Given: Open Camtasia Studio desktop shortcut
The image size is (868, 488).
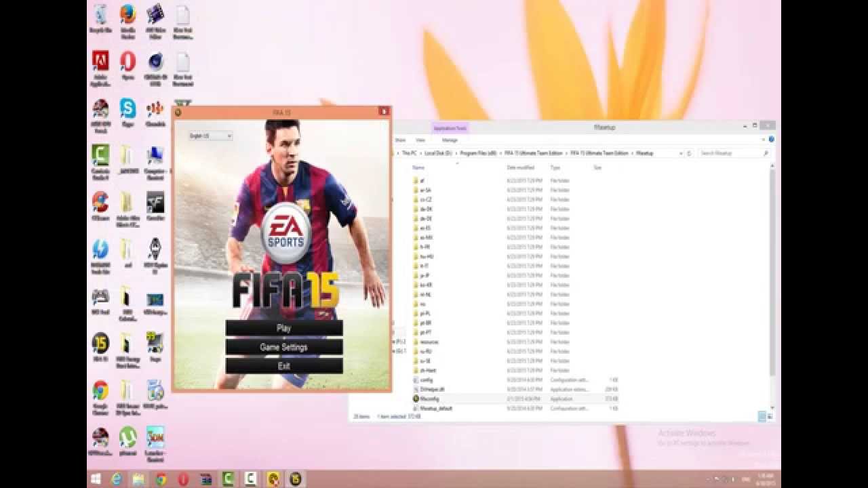Looking at the screenshot, I should point(100,163).
